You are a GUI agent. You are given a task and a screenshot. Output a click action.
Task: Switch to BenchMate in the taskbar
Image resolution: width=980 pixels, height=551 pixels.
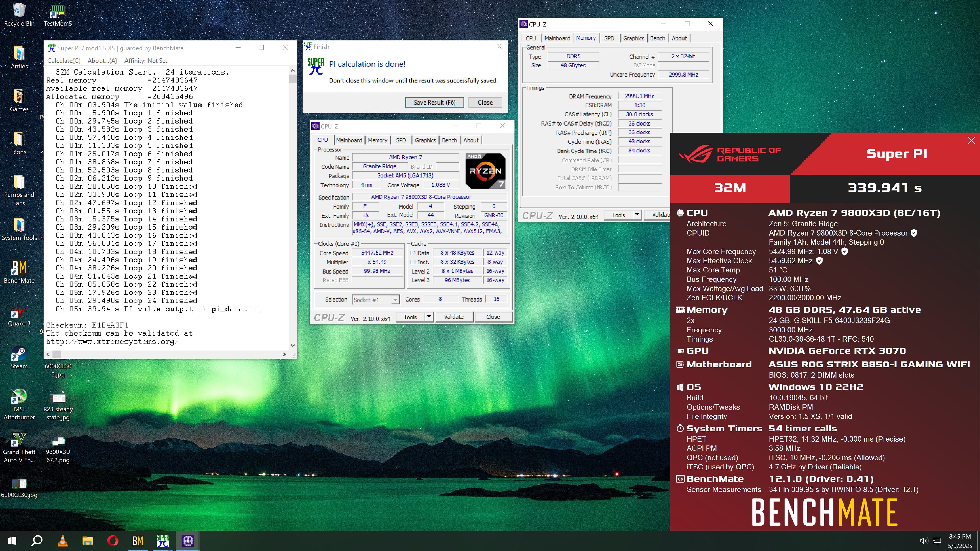click(x=138, y=540)
